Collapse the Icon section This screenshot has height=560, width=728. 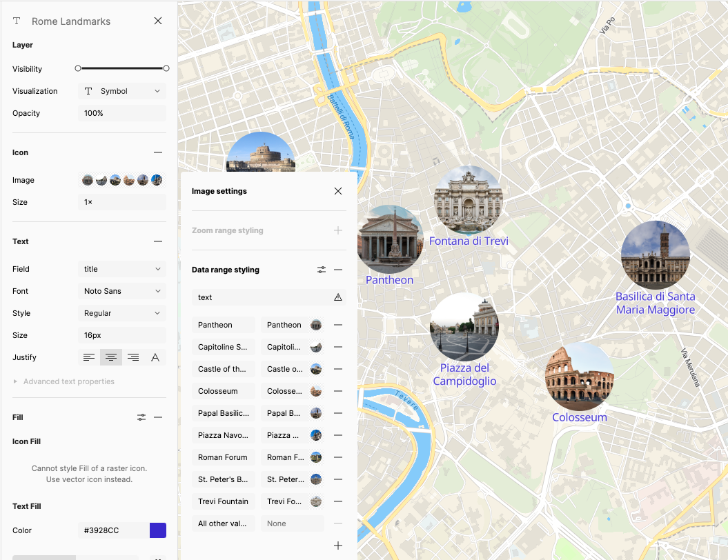[x=158, y=152]
